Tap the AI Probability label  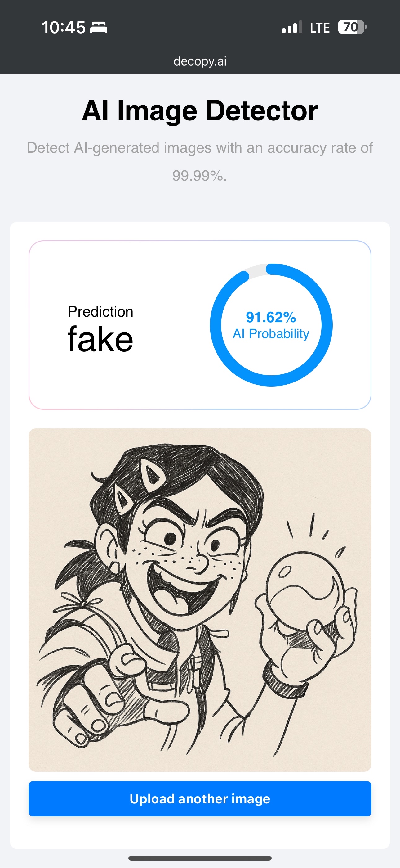pyautogui.click(x=271, y=334)
